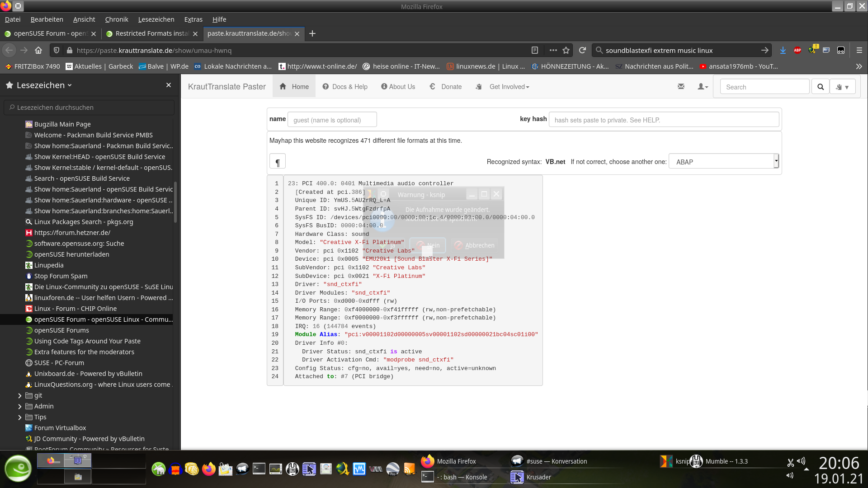Viewport: 868px width, 488px height.
Task: Open the envelope messages icon in KrautTranslate Paster
Action: (681, 86)
